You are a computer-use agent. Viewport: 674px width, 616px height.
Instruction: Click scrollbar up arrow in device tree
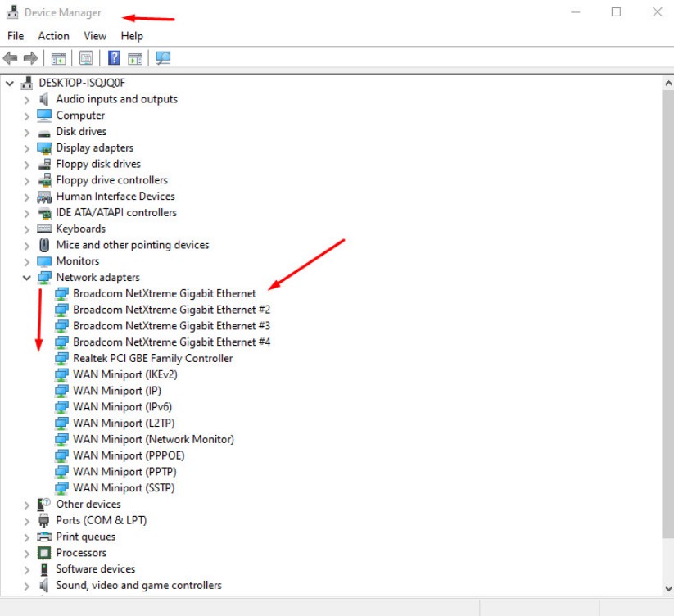668,84
